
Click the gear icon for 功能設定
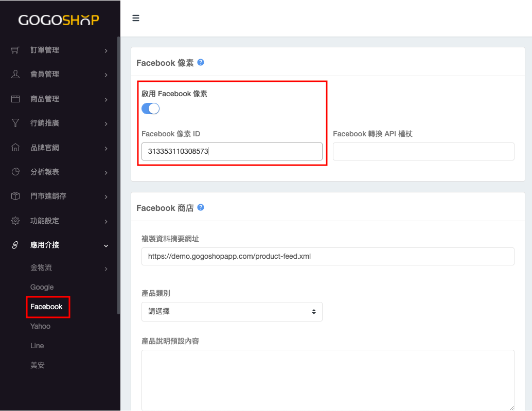[x=15, y=221]
